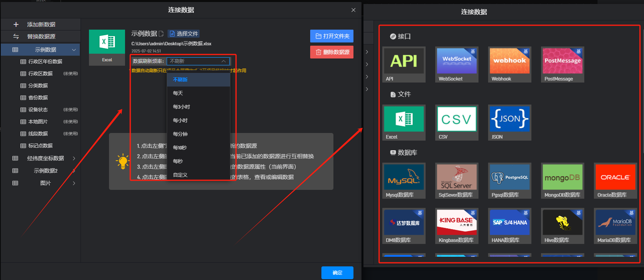644x280 pixels.
Task: Select the Mysql数据库 tile
Action: (404, 181)
